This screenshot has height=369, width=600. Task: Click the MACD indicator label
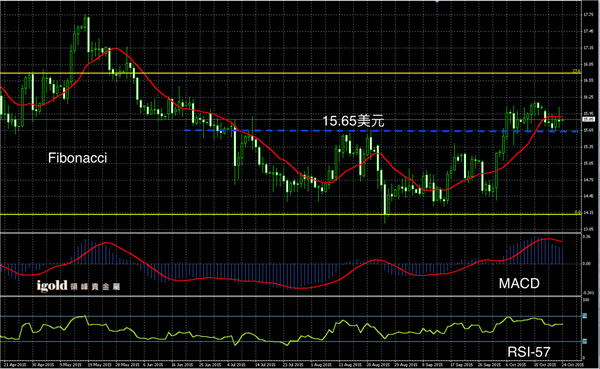(519, 283)
